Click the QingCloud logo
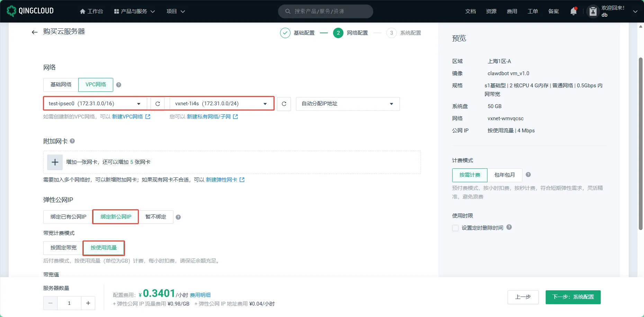The image size is (644, 317). 30,11
